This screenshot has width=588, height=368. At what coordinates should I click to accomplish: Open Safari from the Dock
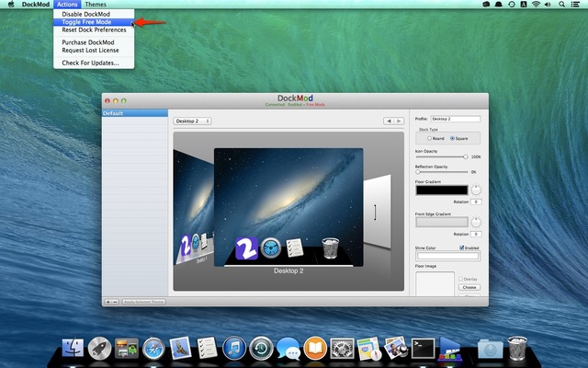(x=153, y=349)
